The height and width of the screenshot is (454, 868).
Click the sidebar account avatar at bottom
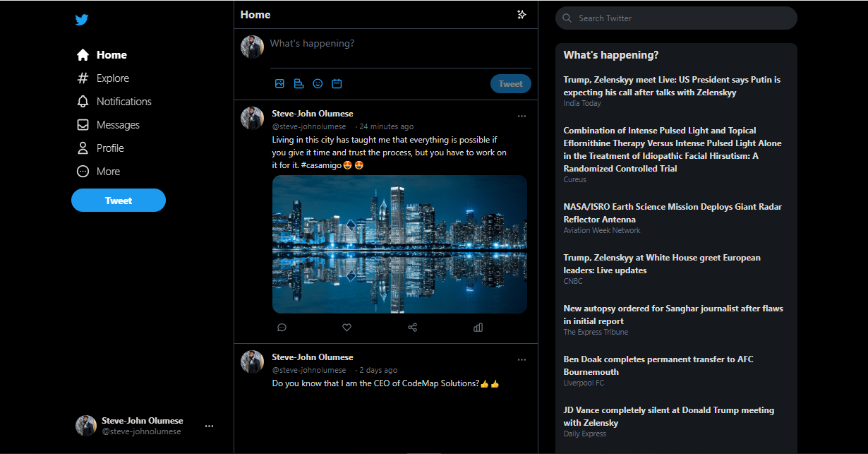(86, 426)
